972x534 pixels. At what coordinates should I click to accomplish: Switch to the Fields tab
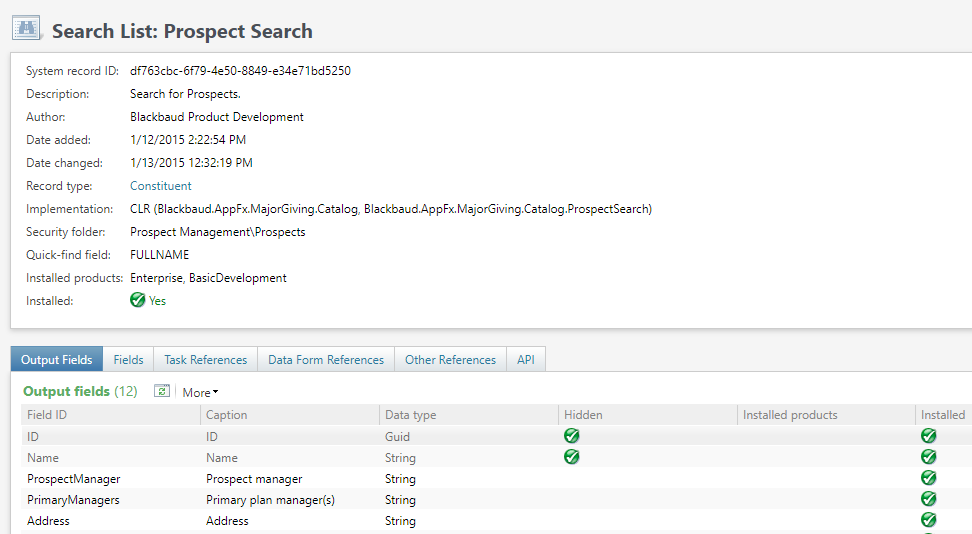128,360
